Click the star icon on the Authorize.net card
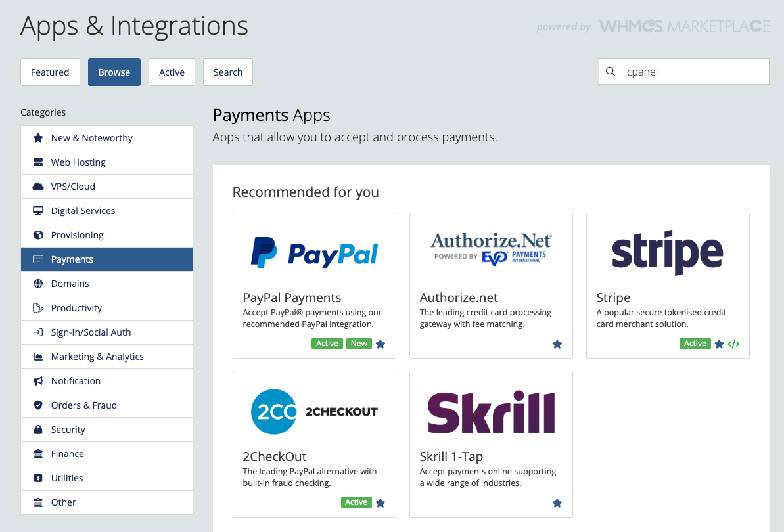784x532 pixels. coord(557,344)
